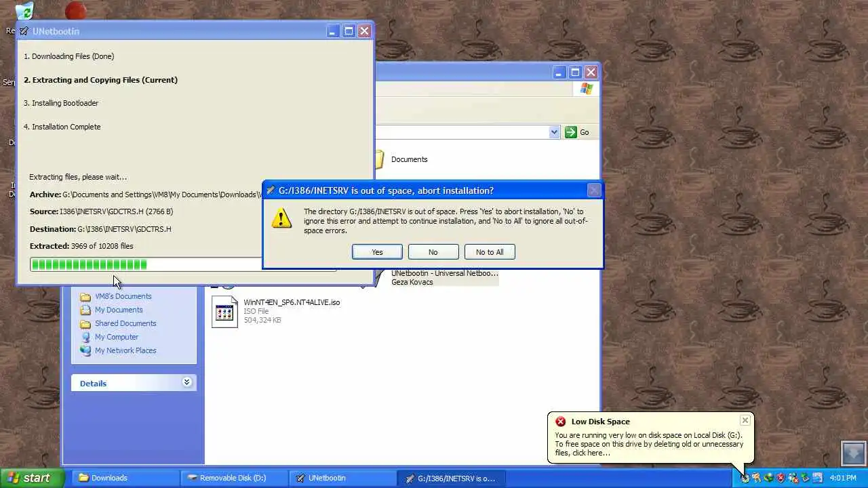Image resolution: width=868 pixels, height=488 pixels.
Task: Switch to the Downloads taskbar window
Action: pyautogui.click(x=125, y=478)
